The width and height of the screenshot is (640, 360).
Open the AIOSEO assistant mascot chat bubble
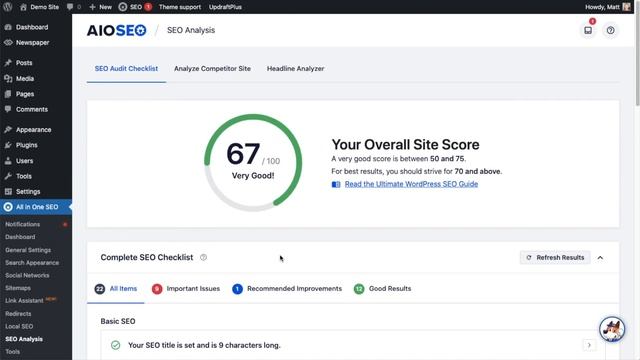(612, 329)
